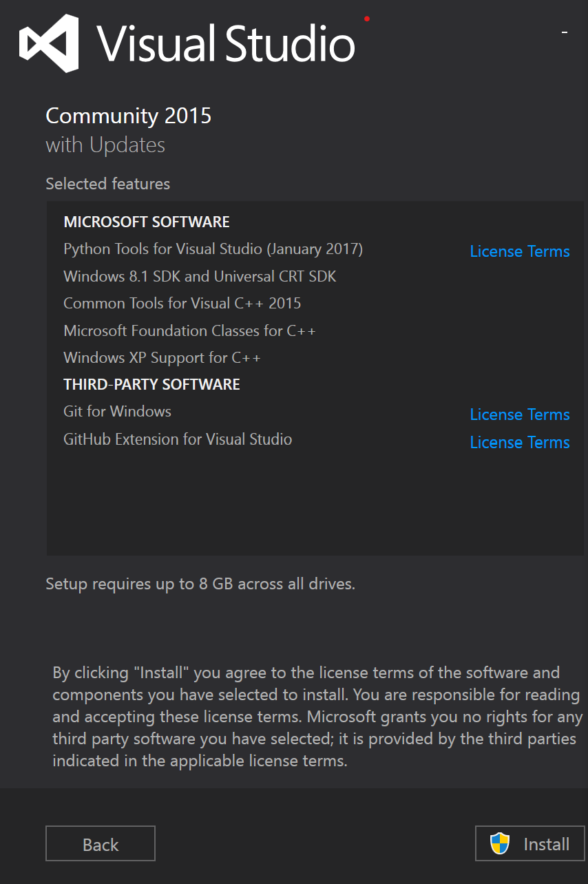Open License Terms for Git for Windows
Viewport: 588px width, 884px height.
(x=519, y=414)
